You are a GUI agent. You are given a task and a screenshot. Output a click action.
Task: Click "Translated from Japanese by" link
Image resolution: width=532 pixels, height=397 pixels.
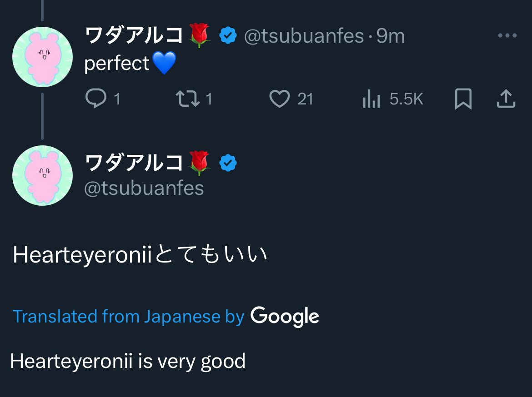[x=128, y=316]
